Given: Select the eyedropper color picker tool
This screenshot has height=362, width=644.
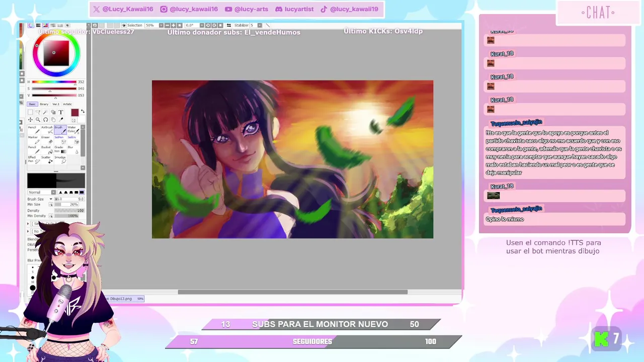Looking at the screenshot, I should pos(61,120).
